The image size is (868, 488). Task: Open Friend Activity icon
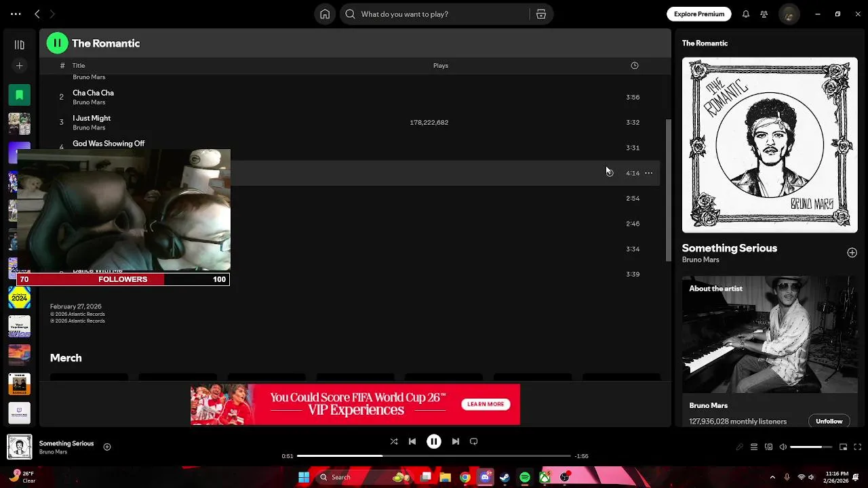coord(764,14)
